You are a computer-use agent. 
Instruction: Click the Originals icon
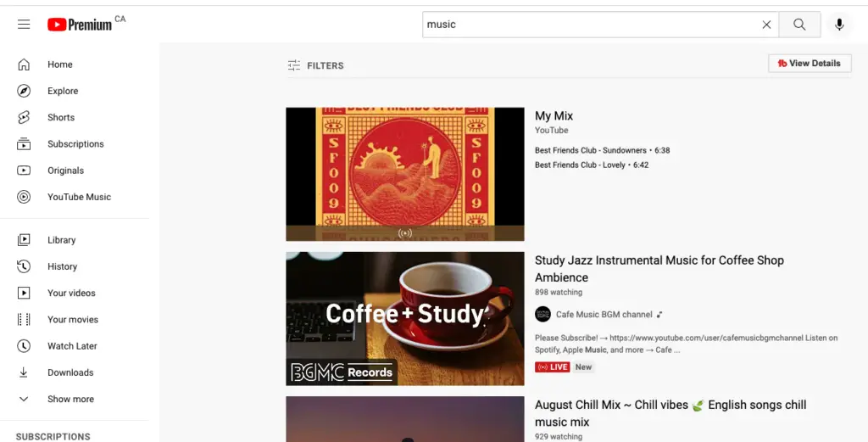click(24, 171)
